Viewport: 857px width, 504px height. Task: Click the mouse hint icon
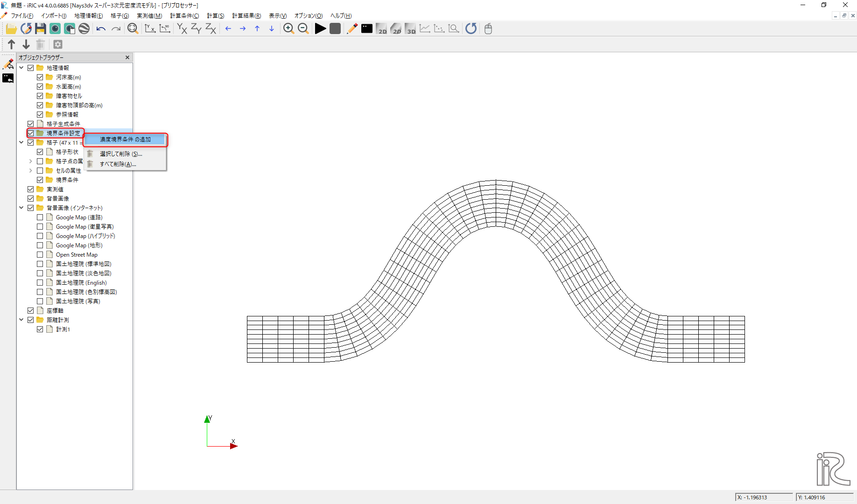point(488,29)
